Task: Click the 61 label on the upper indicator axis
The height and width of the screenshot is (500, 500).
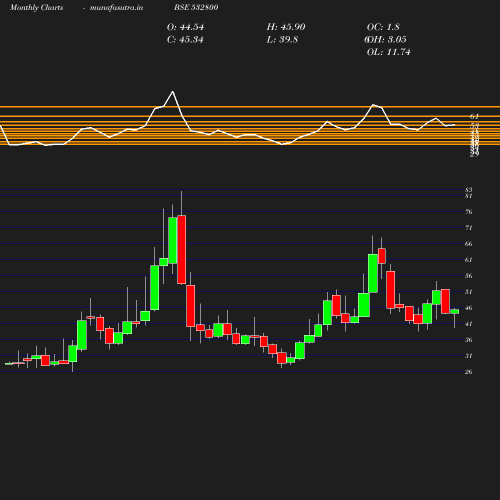Action: pyautogui.click(x=474, y=117)
